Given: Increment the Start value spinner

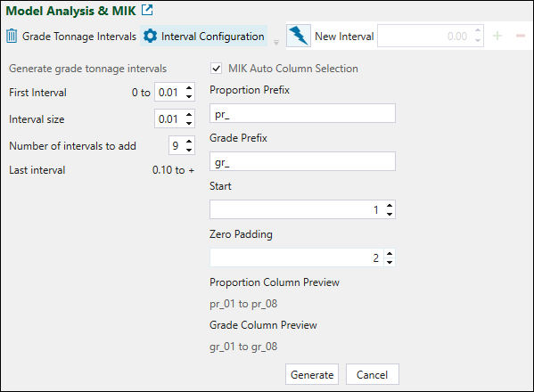Looking at the screenshot, I should click(390, 206).
